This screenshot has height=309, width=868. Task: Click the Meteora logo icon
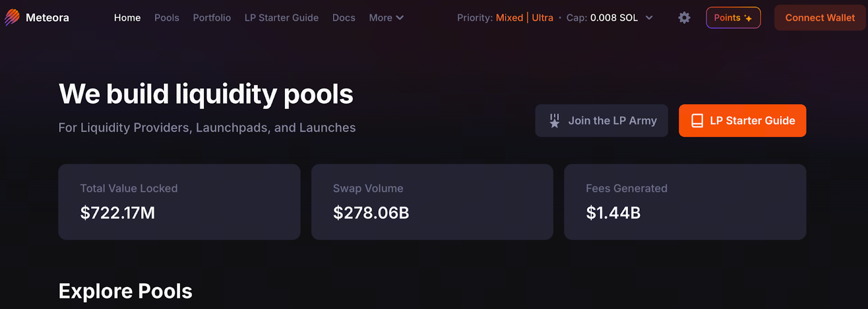(12, 17)
